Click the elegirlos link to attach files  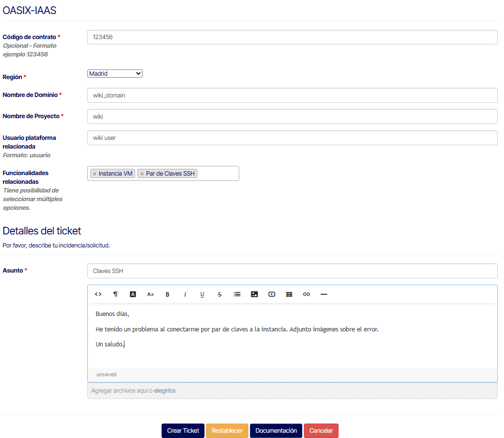tap(164, 391)
